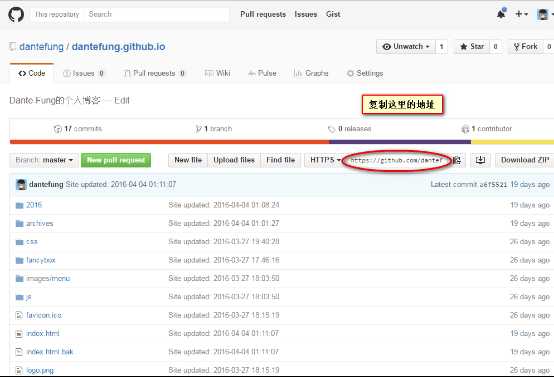554x377 pixels.
Task: View the 0 releases link
Action: 350,129
